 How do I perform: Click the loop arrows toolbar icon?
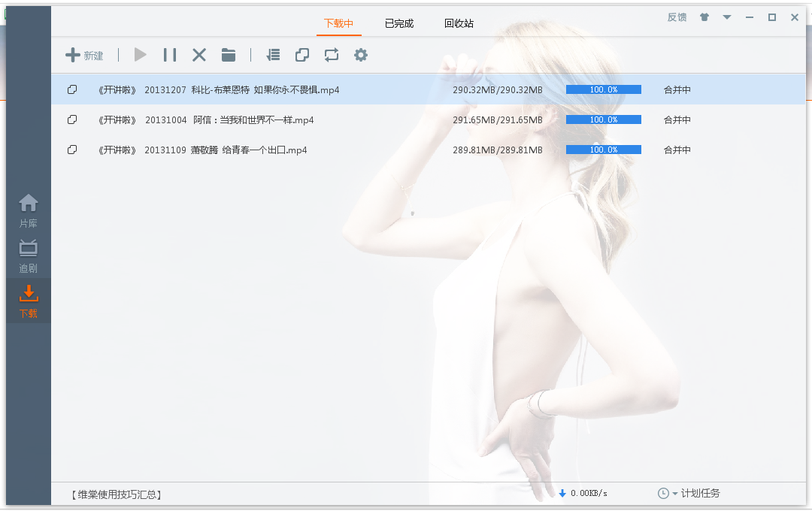point(332,55)
